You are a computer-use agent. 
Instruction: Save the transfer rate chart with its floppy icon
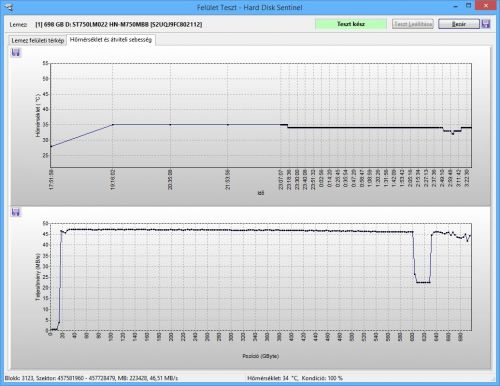pos(16,212)
